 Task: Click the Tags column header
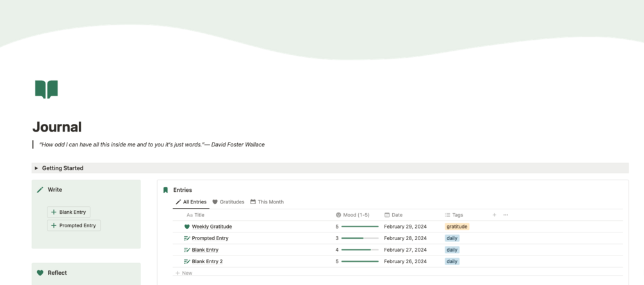[454, 214]
